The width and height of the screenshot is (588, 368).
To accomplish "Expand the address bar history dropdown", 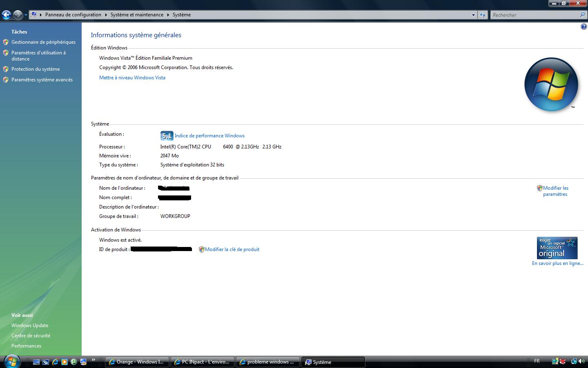I will click(473, 15).
